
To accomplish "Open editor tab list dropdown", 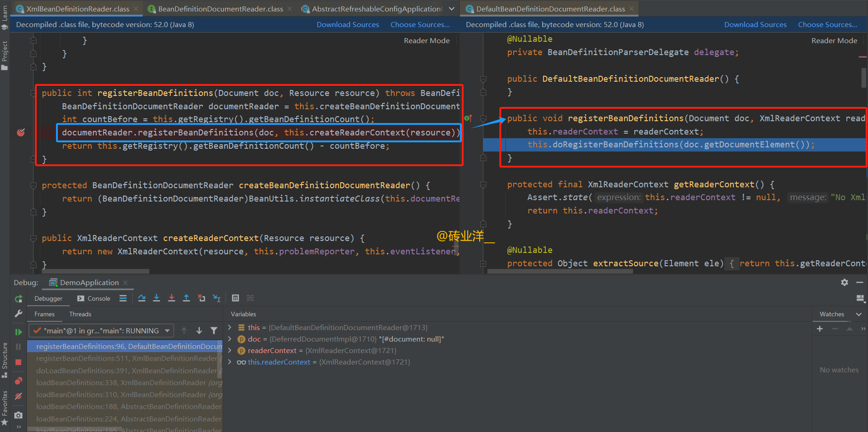I will click(452, 9).
